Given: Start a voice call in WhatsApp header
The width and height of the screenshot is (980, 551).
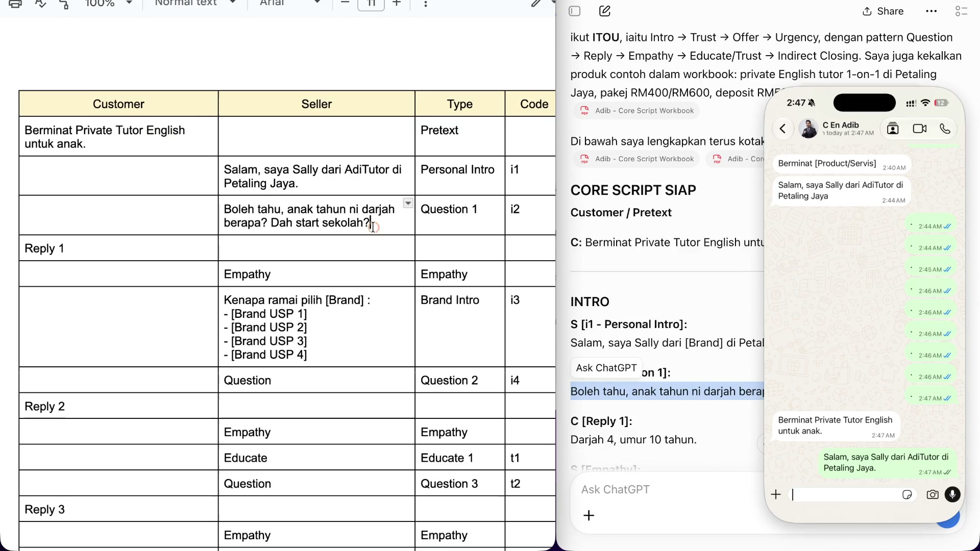Looking at the screenshot, I should (945, 129).
